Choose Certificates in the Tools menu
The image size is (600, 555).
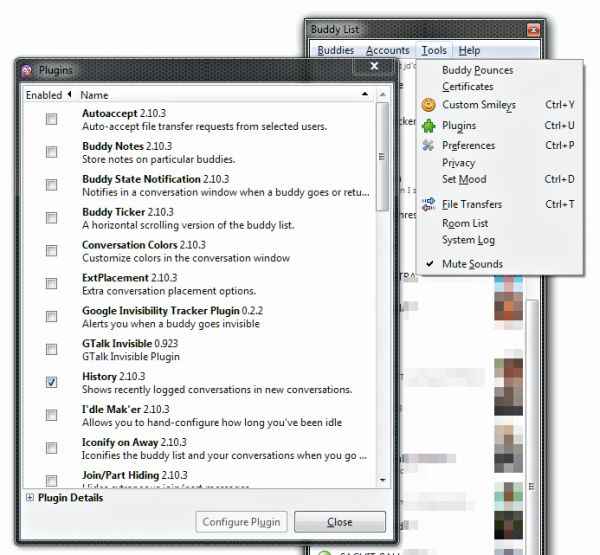(500, 87)
